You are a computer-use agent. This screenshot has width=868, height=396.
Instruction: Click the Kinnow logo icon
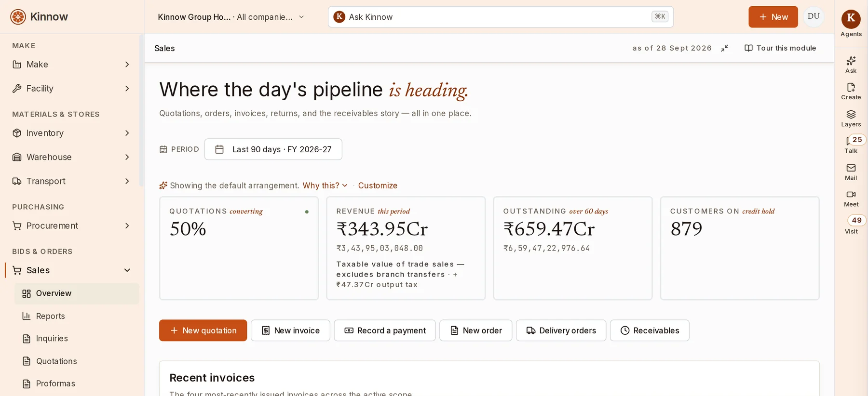pyautogui.click(x=18, y=17)
